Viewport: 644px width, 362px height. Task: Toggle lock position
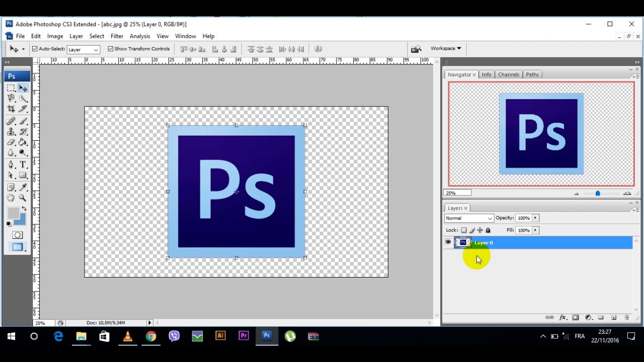pyautogui.click(x=480, y=230)
